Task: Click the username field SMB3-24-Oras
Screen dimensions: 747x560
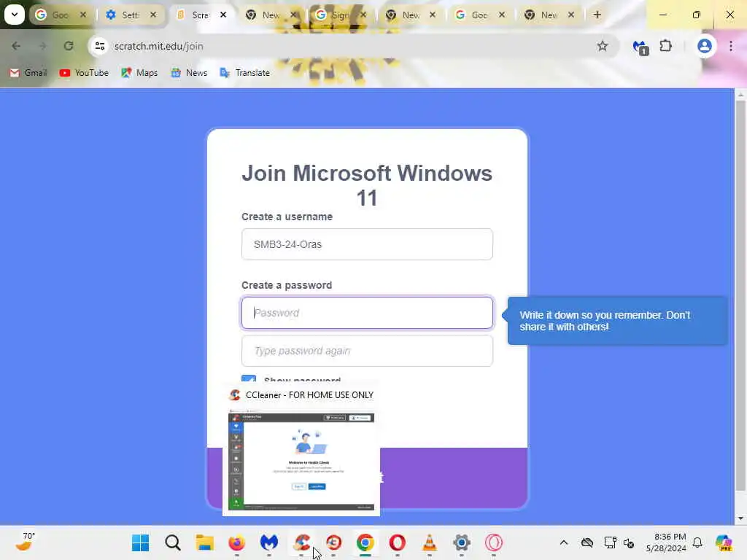Action: pyautogui.click(x=367, y=244)
